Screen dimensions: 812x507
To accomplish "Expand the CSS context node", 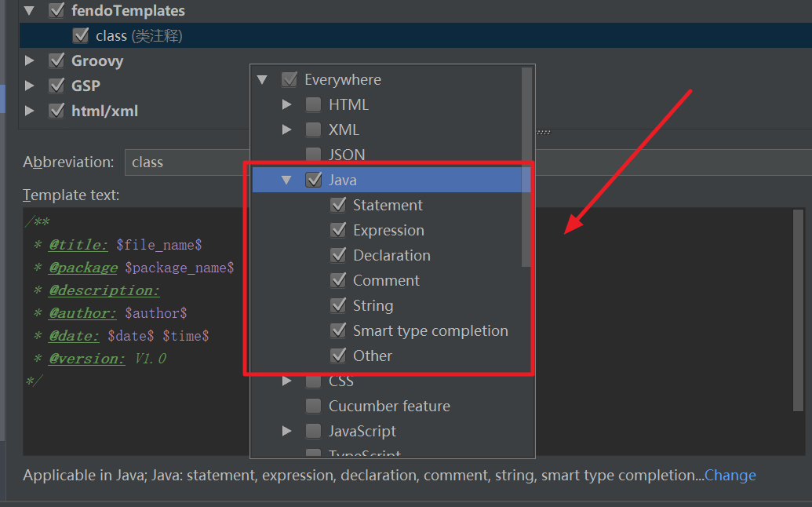I will click(x=286, y=381).
